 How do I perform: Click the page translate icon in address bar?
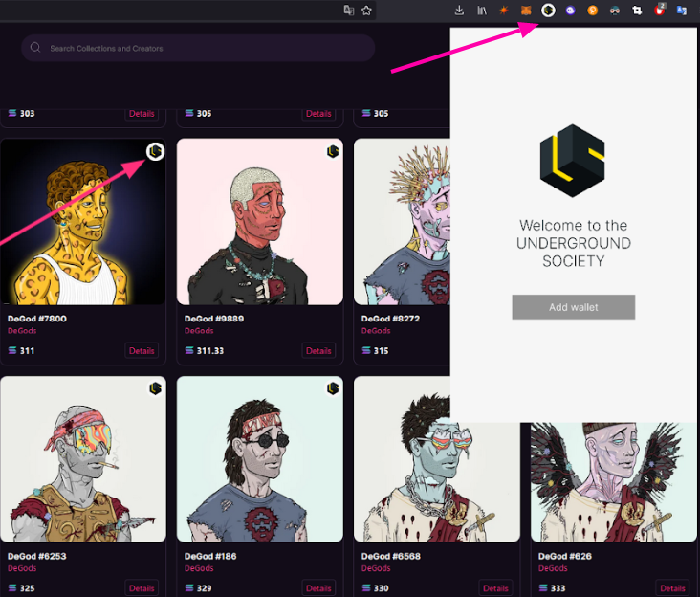pyautogui.click(x=349, y=11)
